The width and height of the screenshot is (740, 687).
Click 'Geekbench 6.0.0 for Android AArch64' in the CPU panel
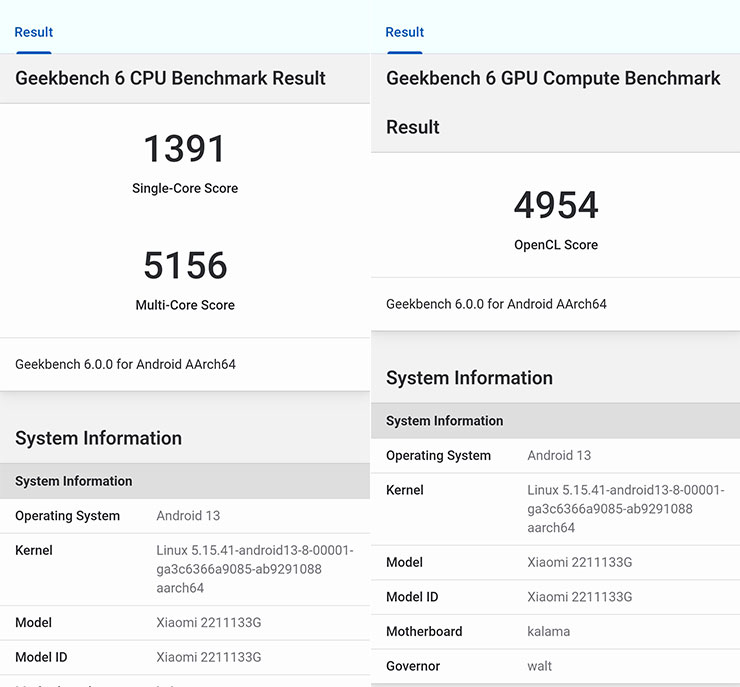[x=125, y=364]
